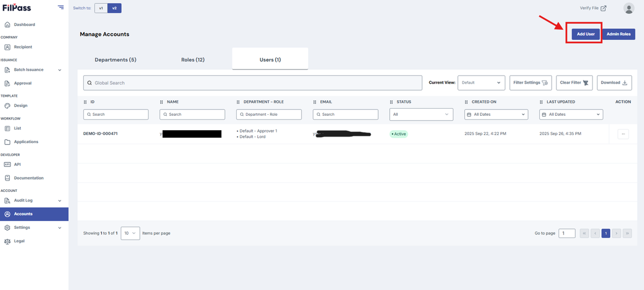
Task: Click the Go to page input
Action: click(567, 233)
